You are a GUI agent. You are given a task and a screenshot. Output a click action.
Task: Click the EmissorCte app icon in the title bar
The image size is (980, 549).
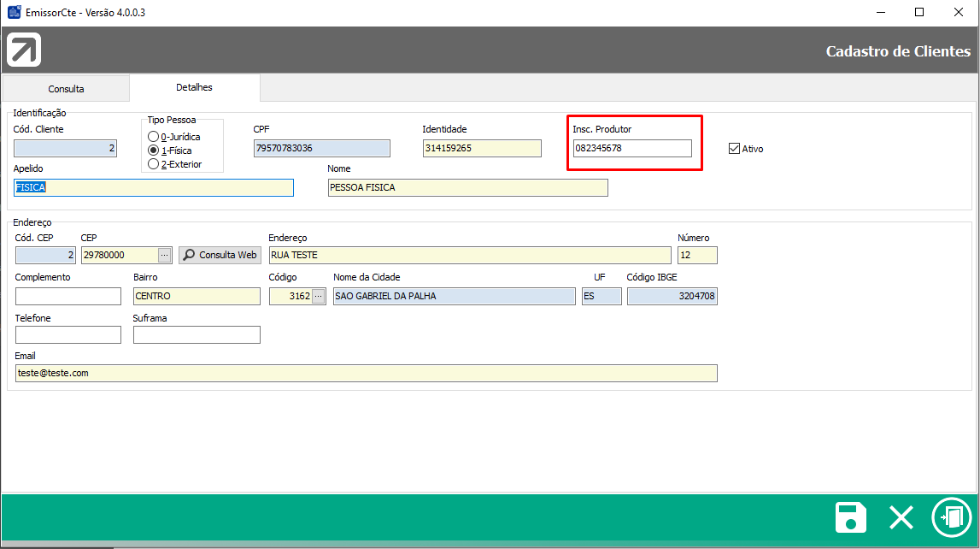tap(14, 12)
